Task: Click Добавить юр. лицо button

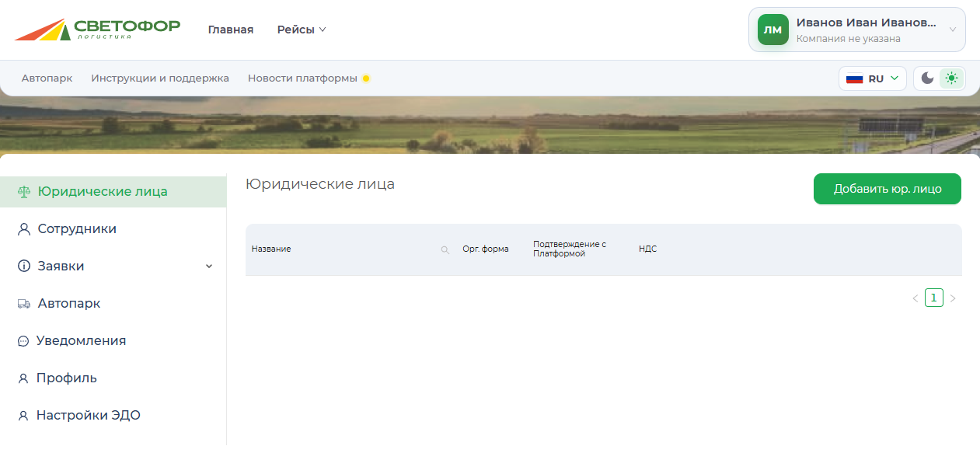Action: pyautogui.click(x=888, y=189)
